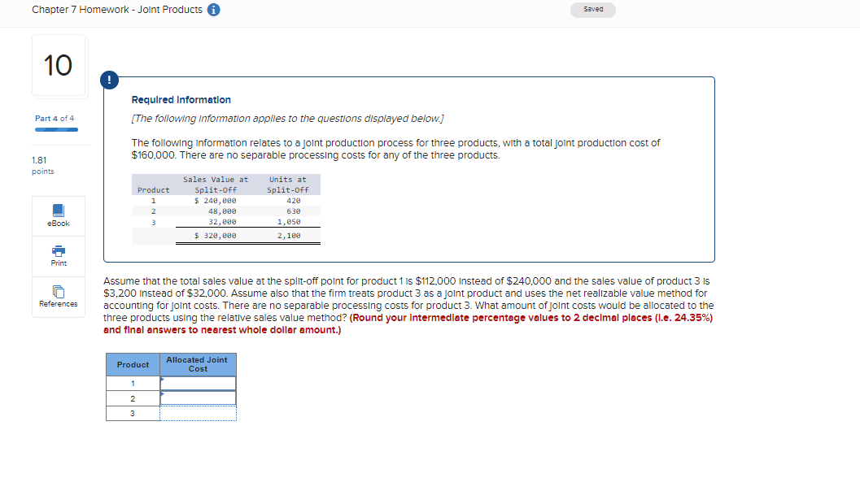Click the '48,000' sales value cell
The height and width of the screenshot is (504, 860).
pyautogui.click(x=222, y=211)
